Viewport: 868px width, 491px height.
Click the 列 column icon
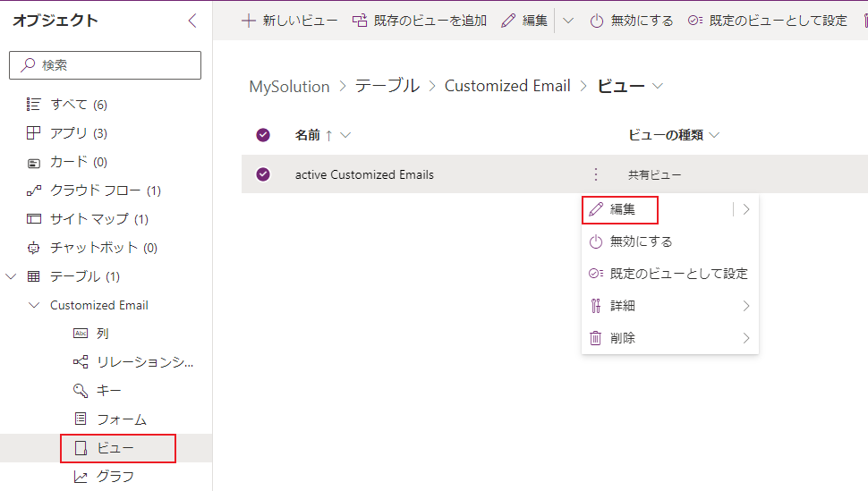point(81,334)
